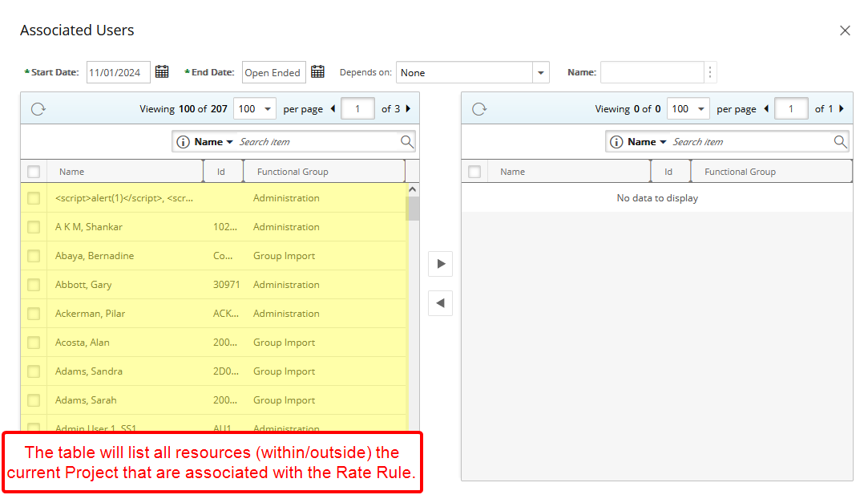The image size is (868, 503).
Task: Click 'Abaya, Bernadine' name cell
Action: tap(95, 256)
